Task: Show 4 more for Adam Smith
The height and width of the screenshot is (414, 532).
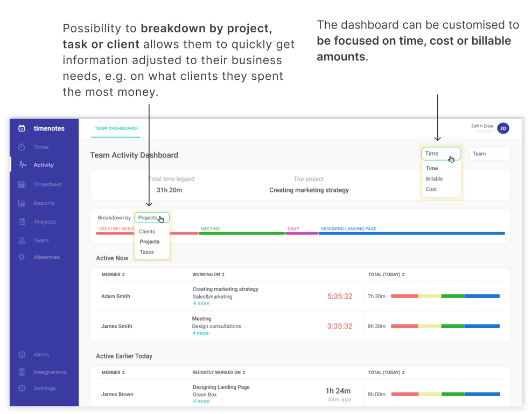Action: tap(201, 303)
